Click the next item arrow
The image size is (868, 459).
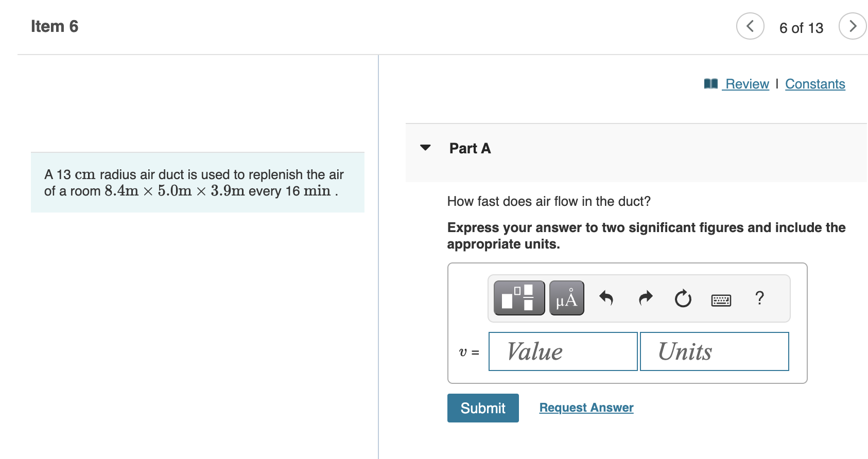pos(853,26)
